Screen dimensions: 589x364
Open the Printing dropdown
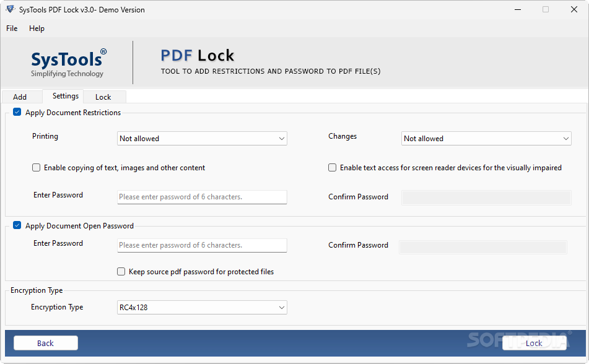tap(202, 139)
